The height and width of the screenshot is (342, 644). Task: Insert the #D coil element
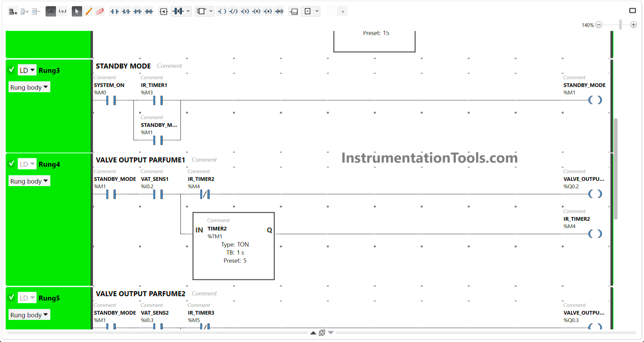[x=279, y=12]
